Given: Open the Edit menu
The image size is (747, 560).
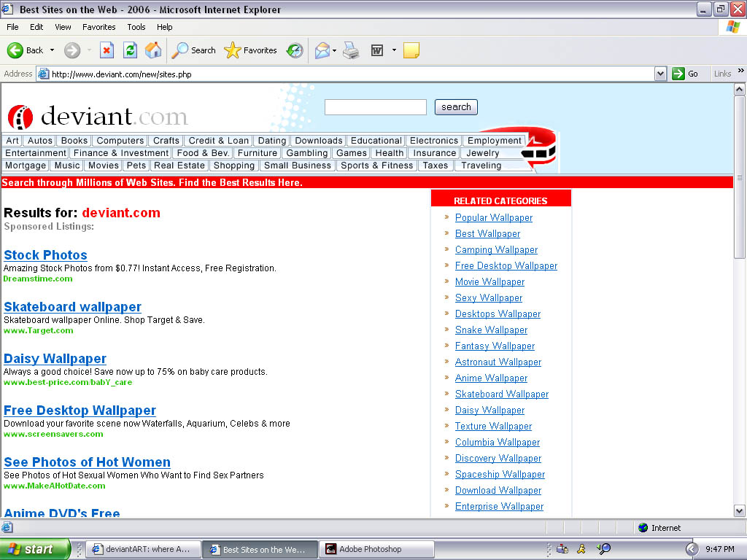Looking at the screenshot, I should click(x=36, y=27).
